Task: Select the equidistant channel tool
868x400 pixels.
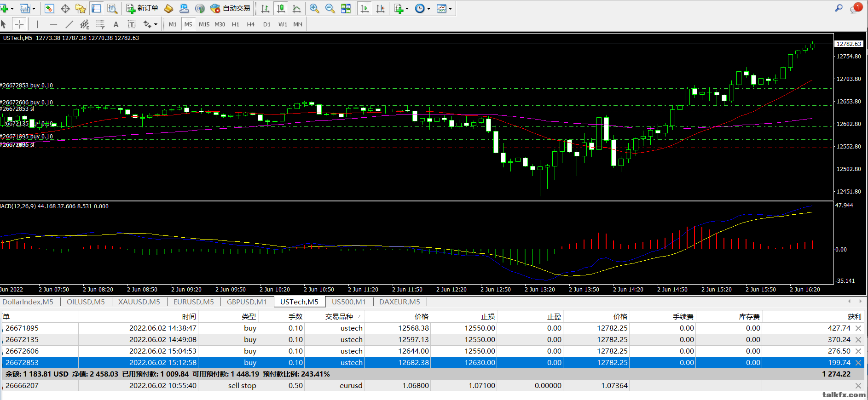Action: click(x=85, y=24)
